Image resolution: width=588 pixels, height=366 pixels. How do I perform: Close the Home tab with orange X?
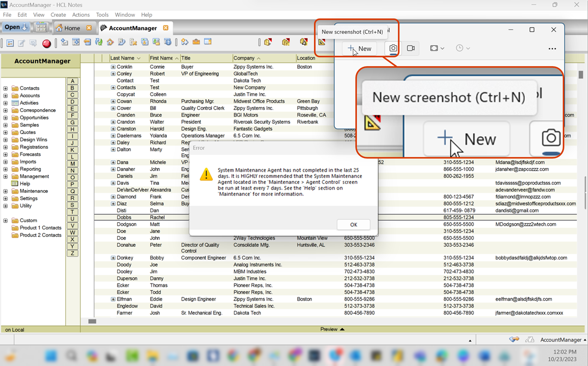(x=89, y=28)
